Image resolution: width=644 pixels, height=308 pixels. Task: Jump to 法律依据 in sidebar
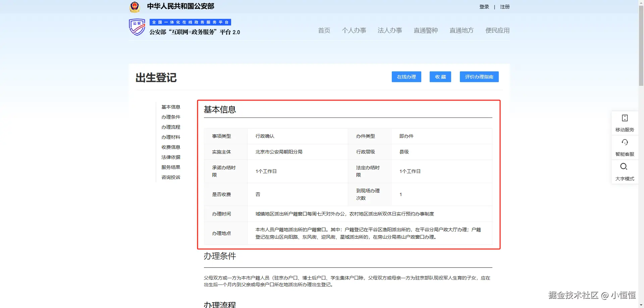pos(171,157)
